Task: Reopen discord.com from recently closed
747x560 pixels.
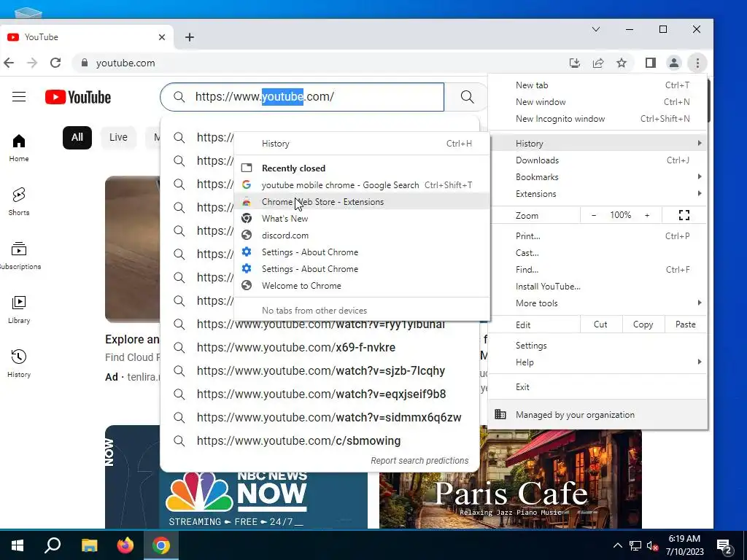Action: pyautogui.click(x=362, y=236)
